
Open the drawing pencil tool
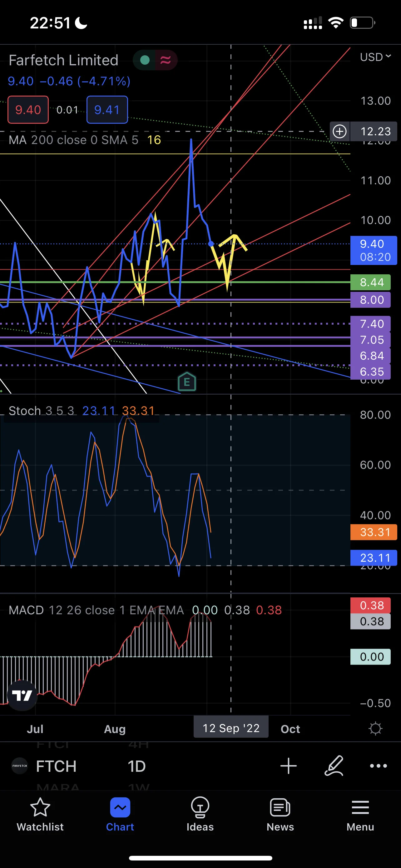point(334,766)
